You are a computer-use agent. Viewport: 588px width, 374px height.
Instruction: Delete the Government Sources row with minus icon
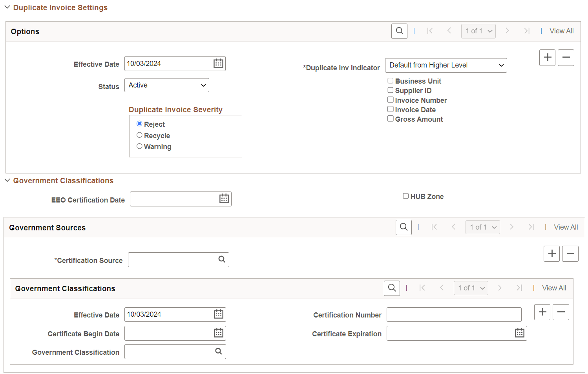(x=570, y=254)
